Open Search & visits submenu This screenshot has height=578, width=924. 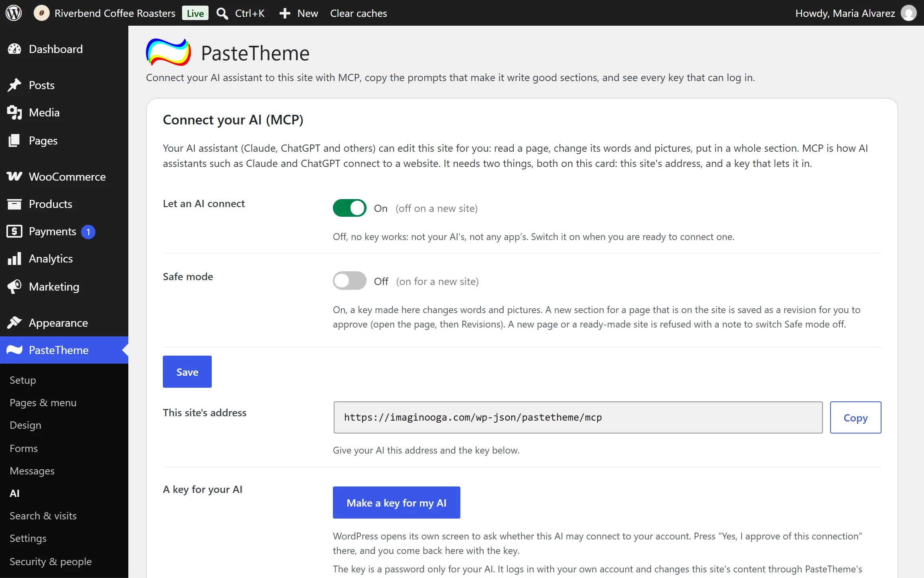[43, 515]
